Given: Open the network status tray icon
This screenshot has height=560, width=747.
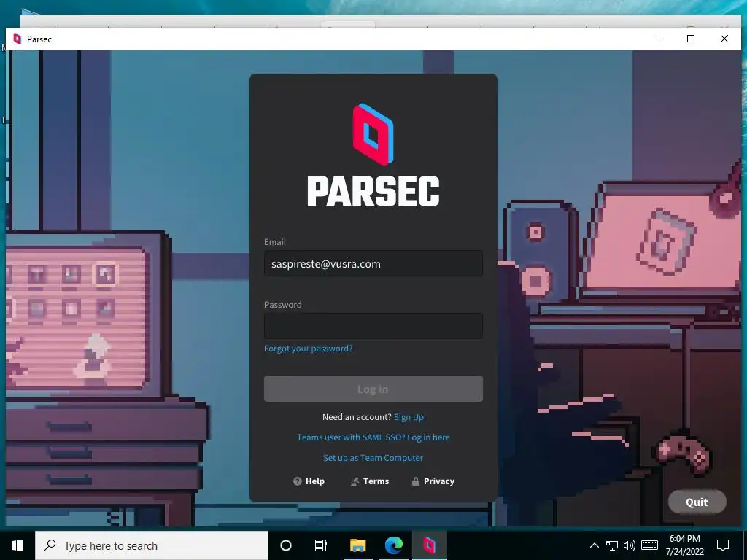Looking at the screenshot, I should (x=612, y=545).
